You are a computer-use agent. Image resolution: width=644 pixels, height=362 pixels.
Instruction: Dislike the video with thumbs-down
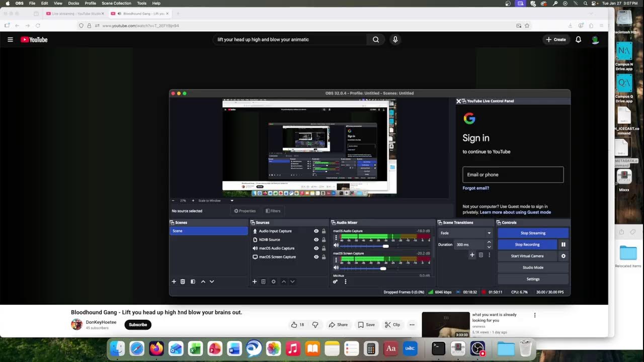click(x=315, y=325)
